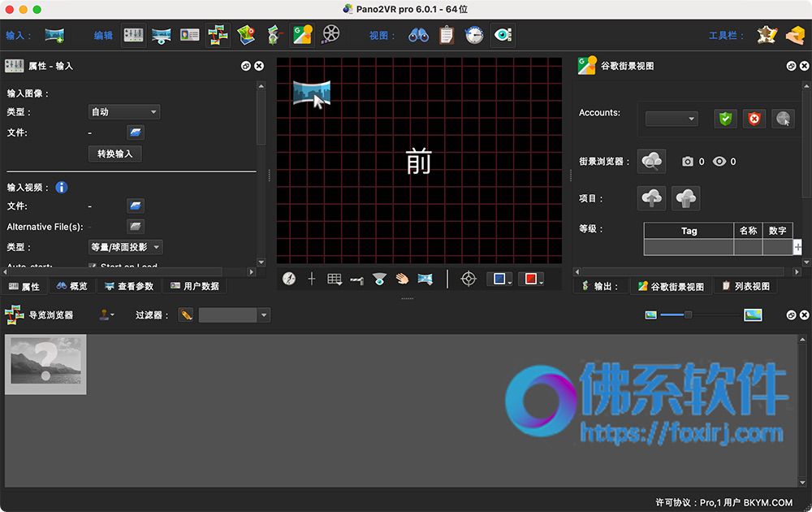Expand the Accounts dropdown
The image size is (812, 512).
[672, 119]
